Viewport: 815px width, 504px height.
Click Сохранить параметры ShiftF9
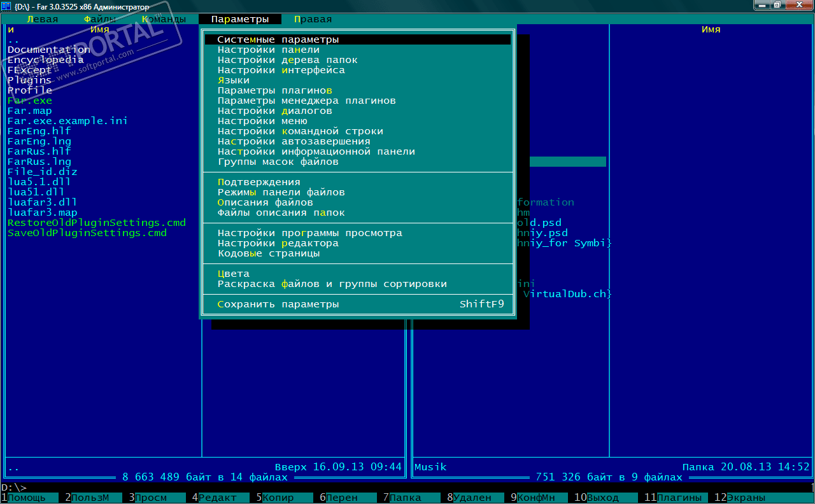pyautogui.click(x=358, y=304)
